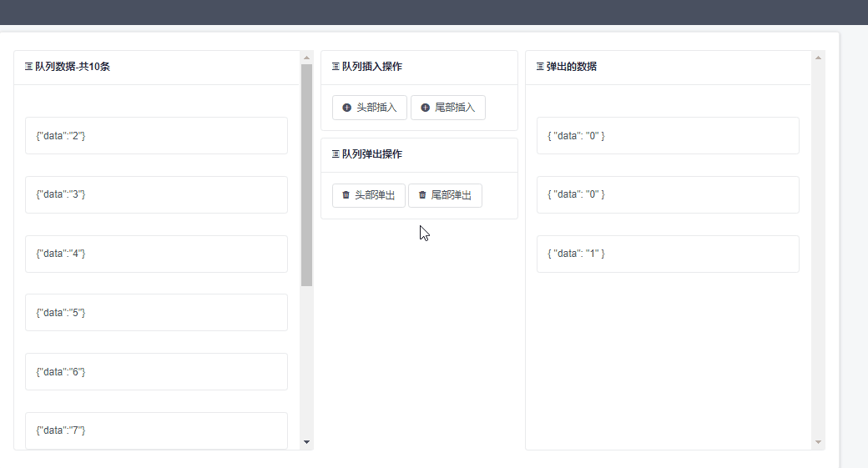The image size is (868, 468).
Task: Click the list icon beside 队列弹出操作
Action: coord(336,153)
